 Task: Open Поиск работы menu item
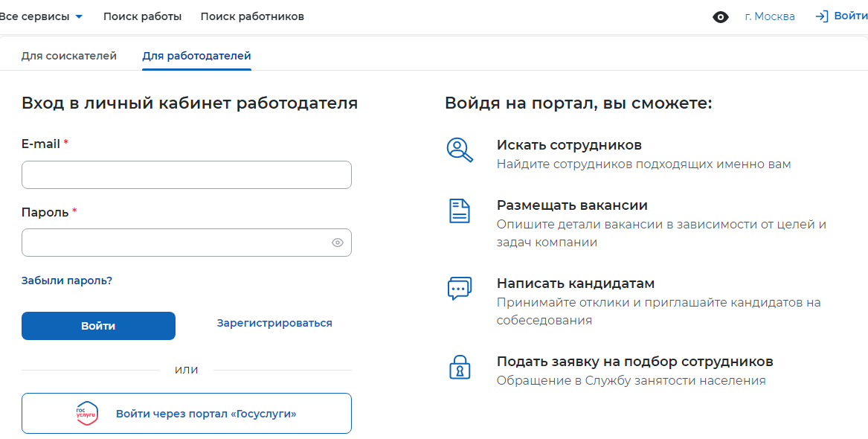click(142, 16)
